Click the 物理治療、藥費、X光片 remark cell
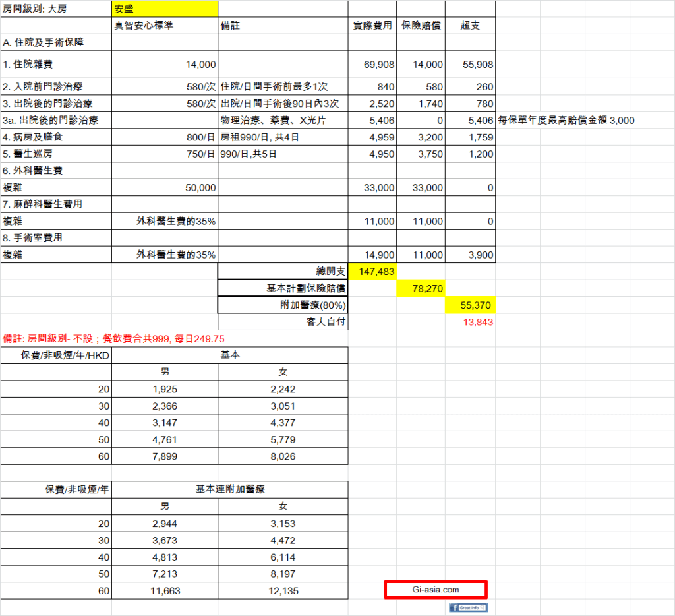 click(x=283, y=120)
